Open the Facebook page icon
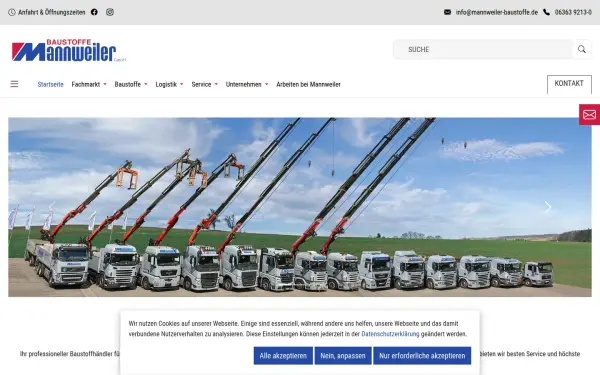Viewport: 600px width, 375px height. 94,12
